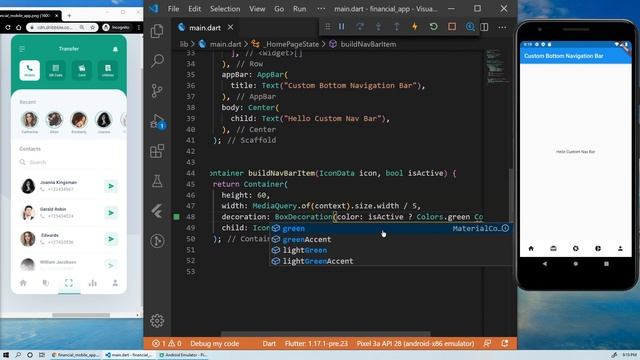Screen dimensions: 640x360
Task: Click the browser address bar
Action: (x=62, y=27)
